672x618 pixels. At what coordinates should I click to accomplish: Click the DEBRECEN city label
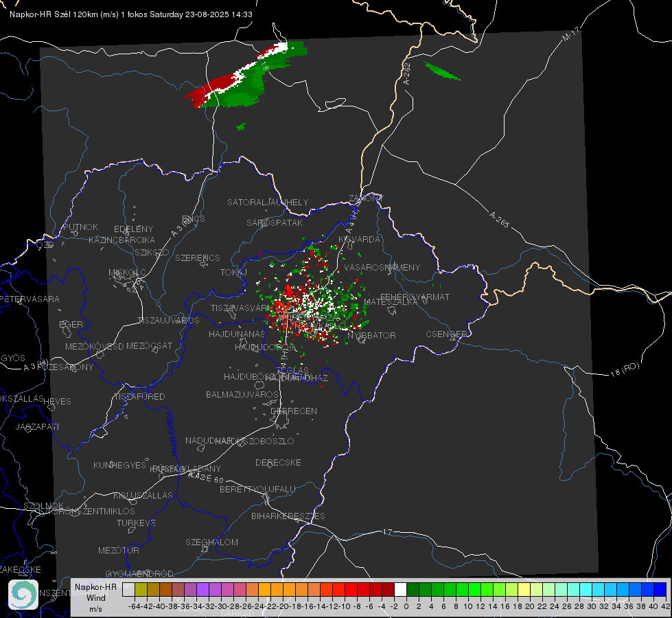[x=294, y=411]
